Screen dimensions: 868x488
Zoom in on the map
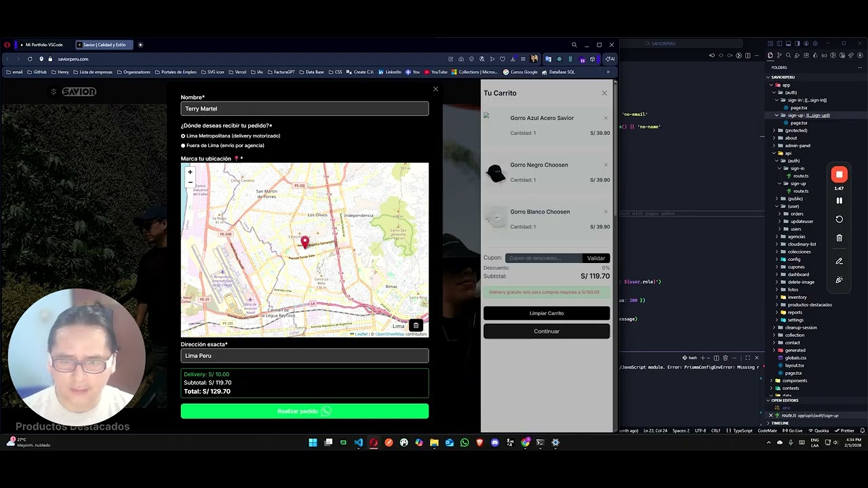pos(190,171)
